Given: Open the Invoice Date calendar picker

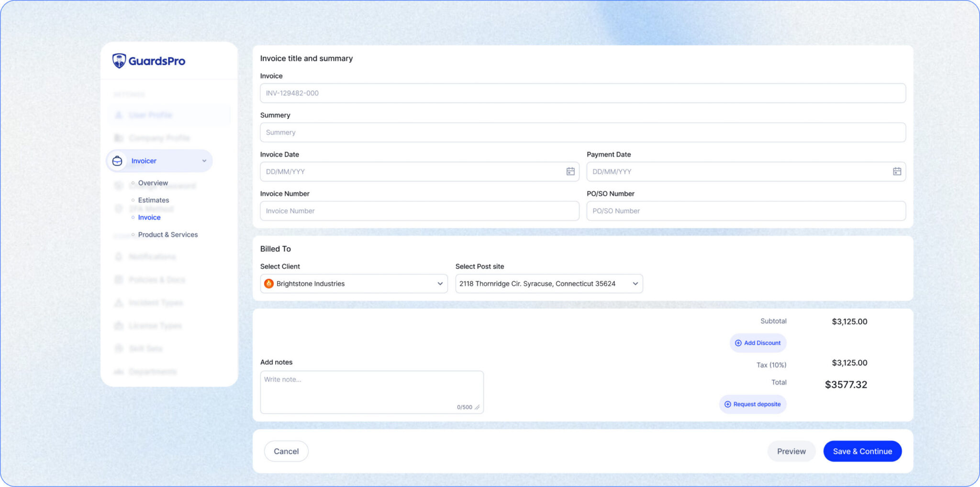Looking at the screenshot, I should click(x=570, y=171).
